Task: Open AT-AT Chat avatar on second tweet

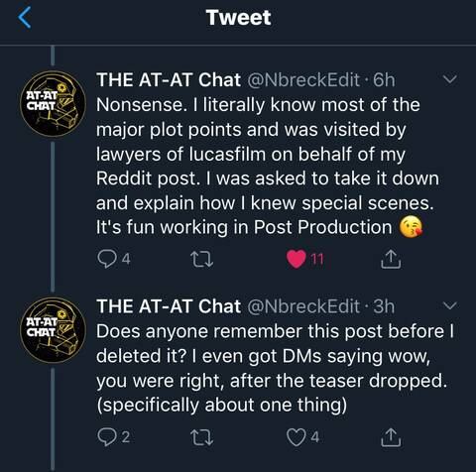Action: pyautogui.click(x=53, y=330)
